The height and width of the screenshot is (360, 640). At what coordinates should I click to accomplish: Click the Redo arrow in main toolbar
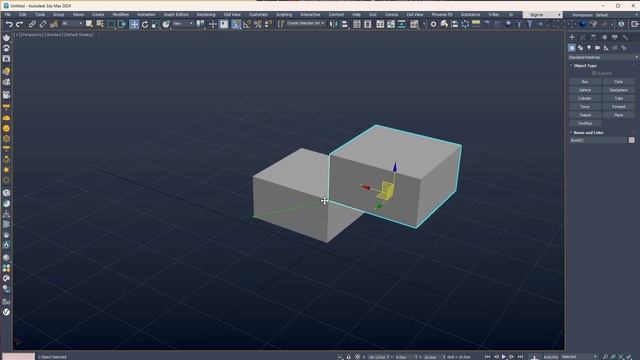point(19,24)
